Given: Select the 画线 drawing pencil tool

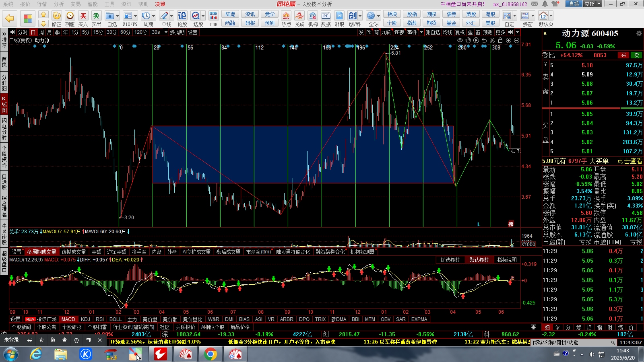Looking at the screenshot, I should [164, 16].
